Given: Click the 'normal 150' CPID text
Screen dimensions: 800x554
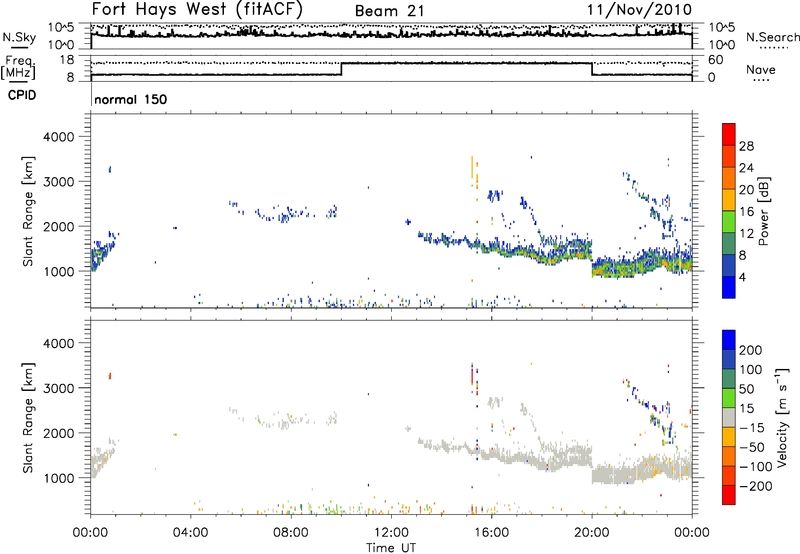Looking at the screenshot, I should [131, 99].
